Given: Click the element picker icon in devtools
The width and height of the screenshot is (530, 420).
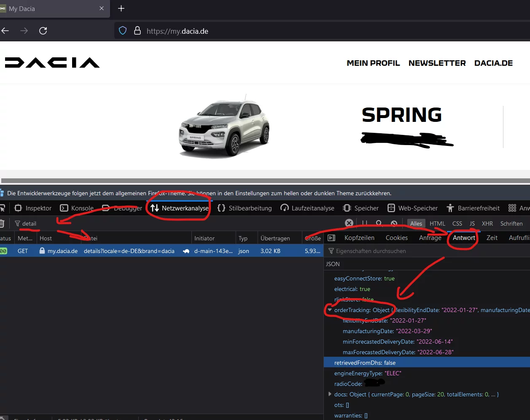Looking at the screenshot, I should tap(3, 208).
